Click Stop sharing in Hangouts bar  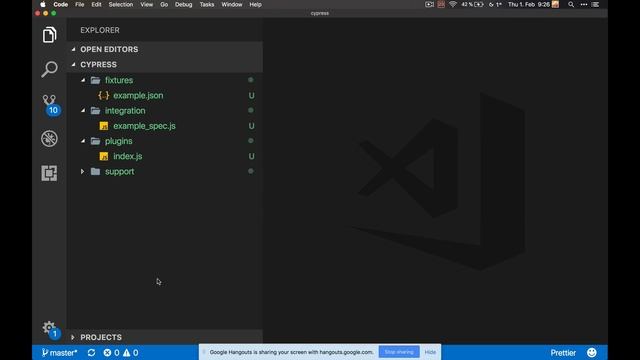coord(399,352)
